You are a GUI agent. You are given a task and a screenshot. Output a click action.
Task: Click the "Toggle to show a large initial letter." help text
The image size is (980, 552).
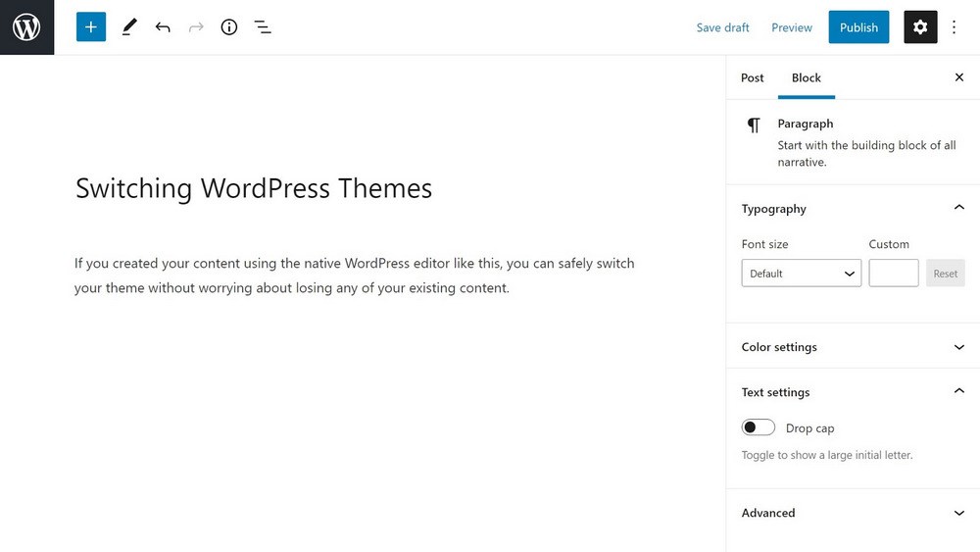pyautogui.click(x=827, y=455)
